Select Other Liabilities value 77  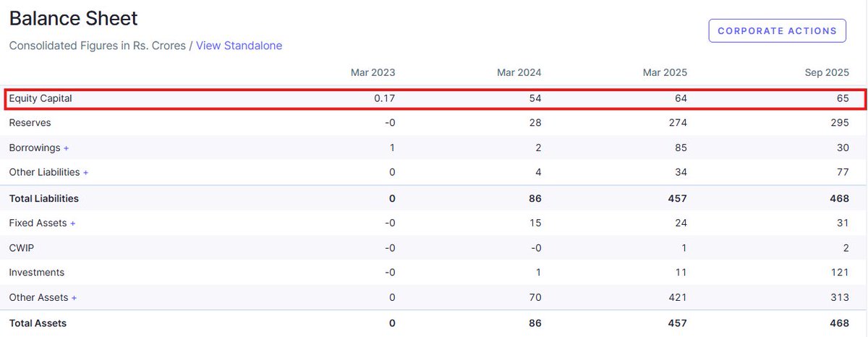pyautogui.click(x=843, y=172)
